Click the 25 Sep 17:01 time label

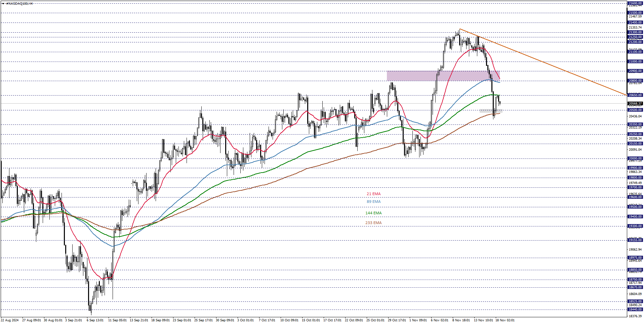(x=203, y=320)
